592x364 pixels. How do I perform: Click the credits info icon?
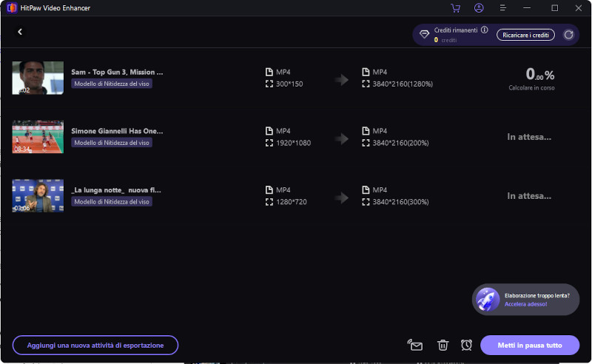coord(484,30)
